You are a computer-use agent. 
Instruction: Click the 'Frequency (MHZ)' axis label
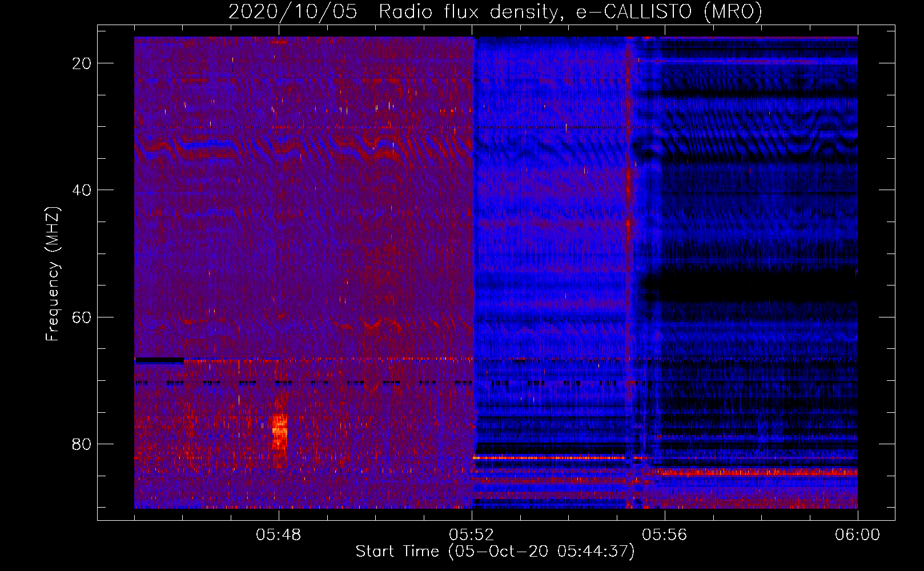53,274
